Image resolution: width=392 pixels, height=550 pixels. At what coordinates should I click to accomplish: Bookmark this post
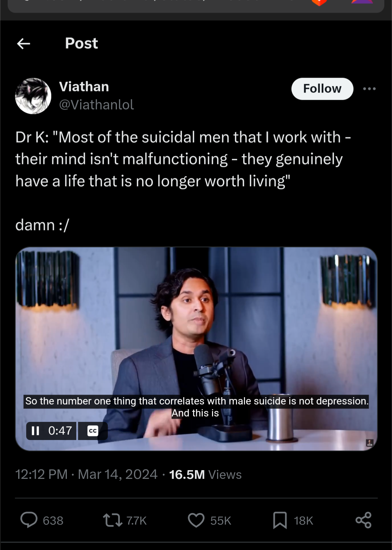click(280, 520)
